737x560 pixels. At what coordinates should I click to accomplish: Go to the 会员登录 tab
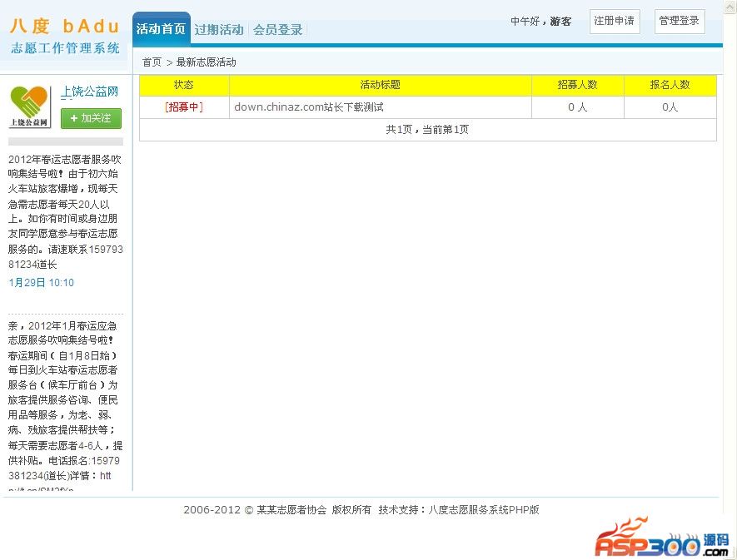coord(278,30)
